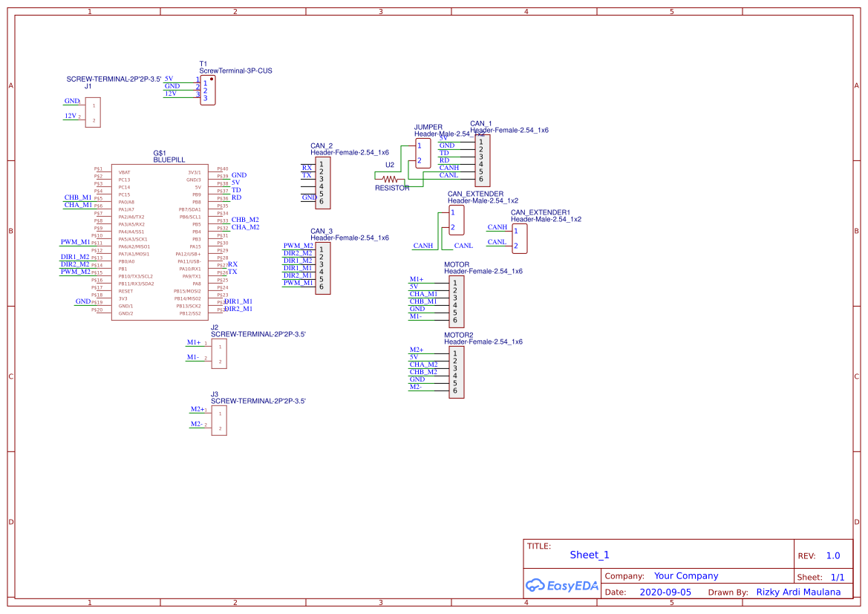Select the CAN_1 header connector

[x=481, y=160]
